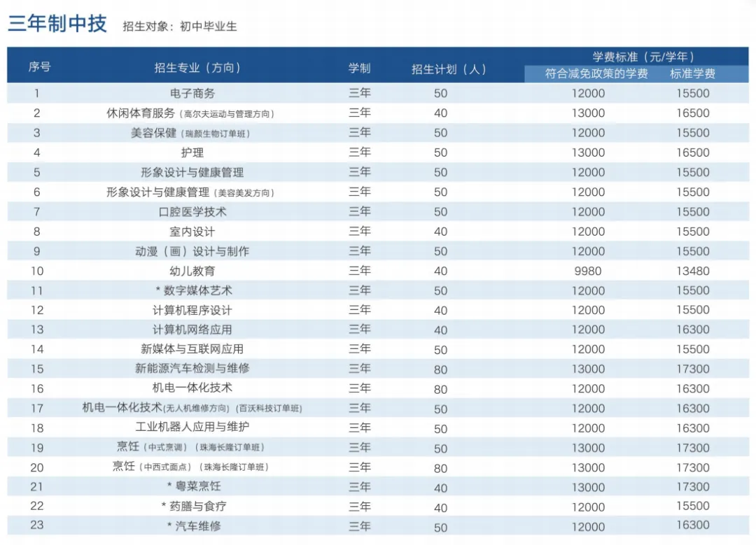The width and height of the screenshot is (756, 545).
Task: Click enrollment 80 in 新能源汽车检测与维修 row
Action: 441,369
